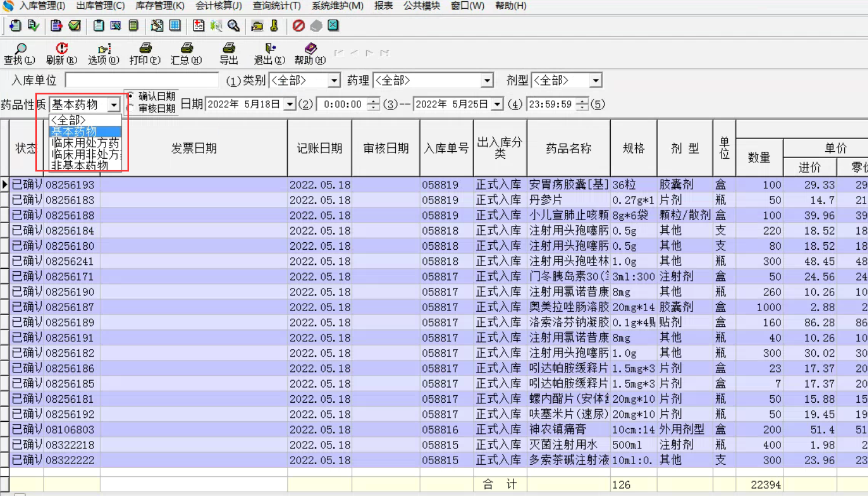Image resolution: width=868 pixels, height=496 pixels.
Task: Click the 入库单位 text field
Action: pyautogui.click(x=142, y=80)
